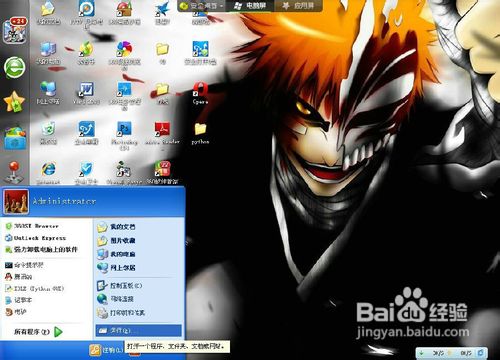Viewport: 500px width, 360px height.
Task: Open 我的文档 in start menu
Action: point(116,227)
